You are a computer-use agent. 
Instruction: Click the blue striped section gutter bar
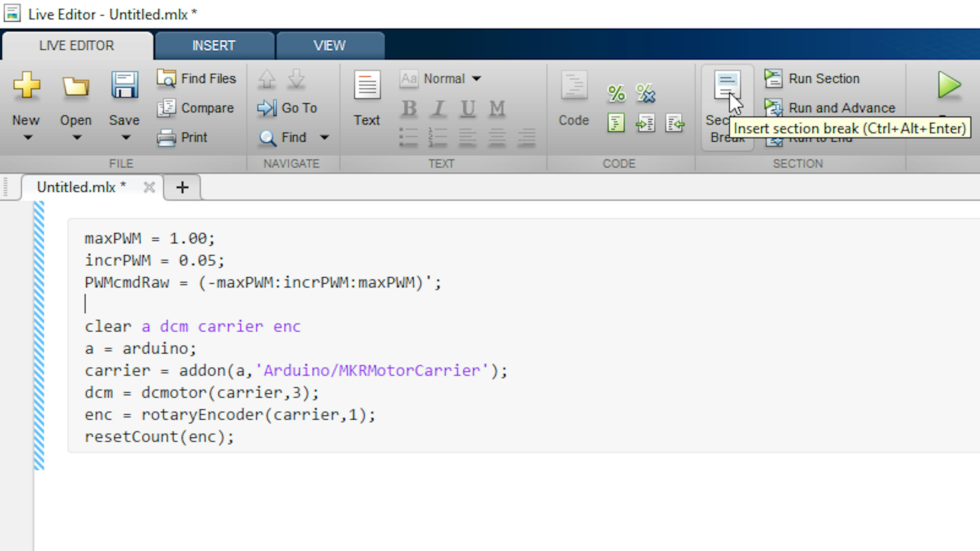[39, 335]
